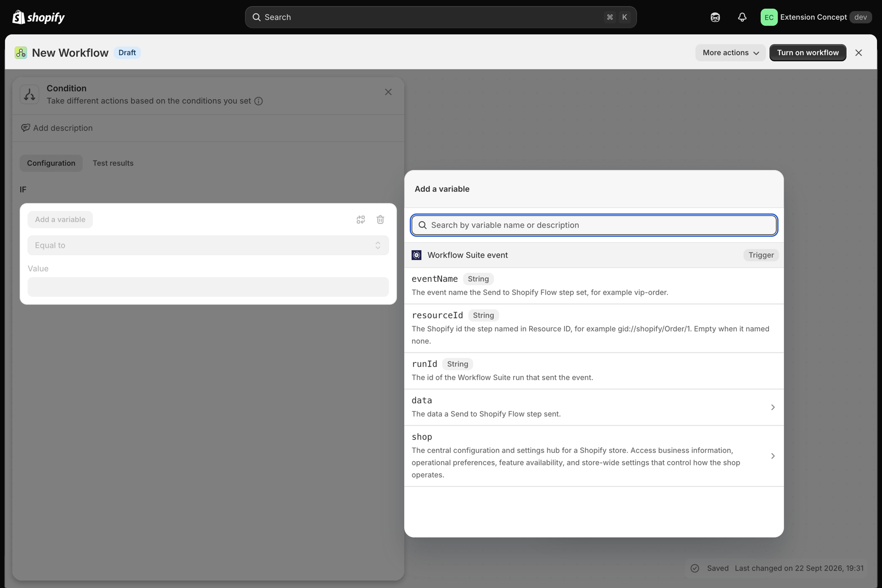Screen dimensions: 882x588
Task: Click the Saved checkmark icon
Action: [x=695, y=568]
